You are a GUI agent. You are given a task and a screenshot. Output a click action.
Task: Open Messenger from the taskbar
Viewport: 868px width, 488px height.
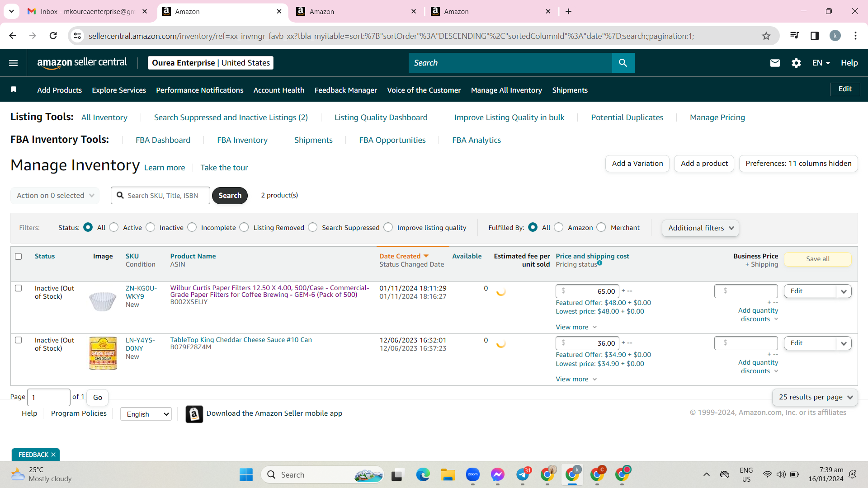point(498,474)
